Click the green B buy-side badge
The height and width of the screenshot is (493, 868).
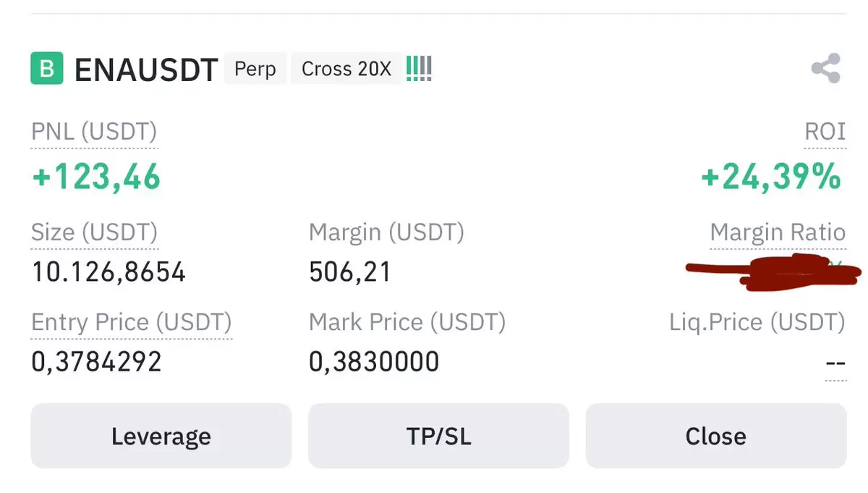tap(47, 69)
